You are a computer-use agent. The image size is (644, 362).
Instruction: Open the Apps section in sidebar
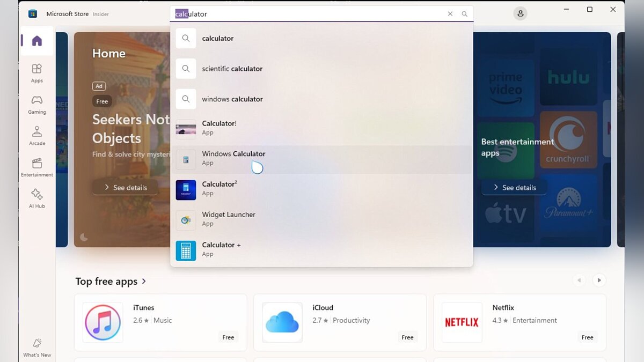coord(36,73)
